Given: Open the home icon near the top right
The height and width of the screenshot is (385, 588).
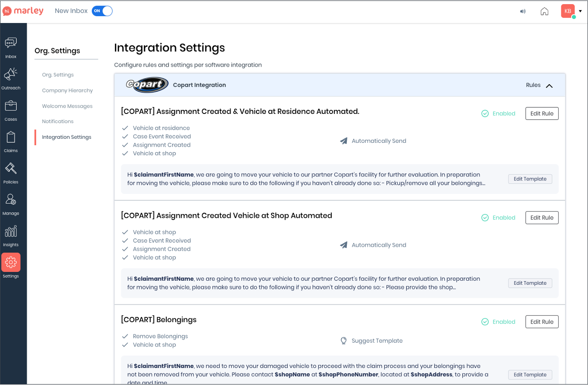Looking at the screenshot, I should pyautogui.click(x=544, y=11).
